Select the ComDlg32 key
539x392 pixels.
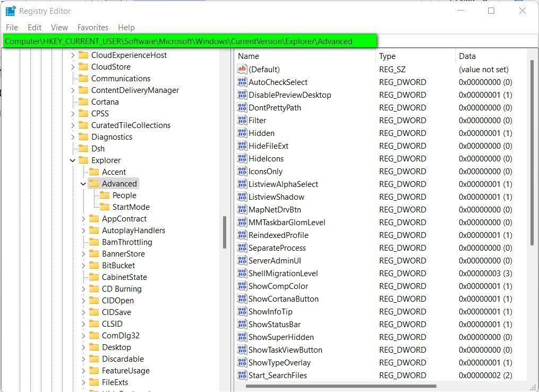[x=121, y=336]
